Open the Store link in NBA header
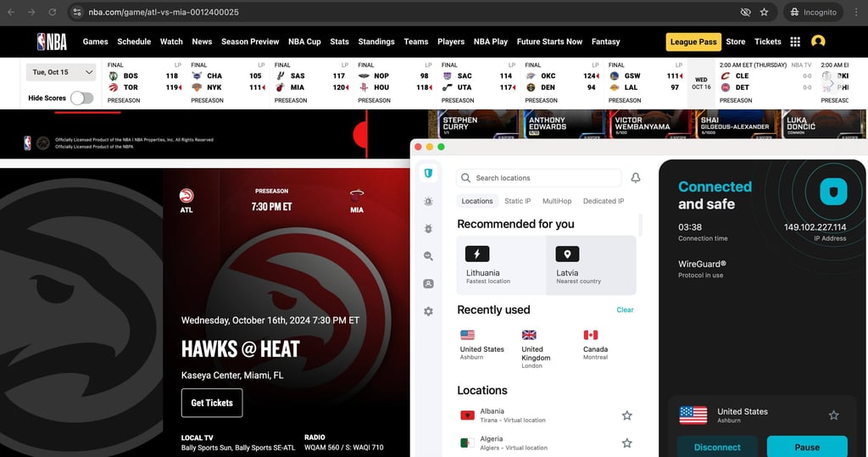 [736, 42]
